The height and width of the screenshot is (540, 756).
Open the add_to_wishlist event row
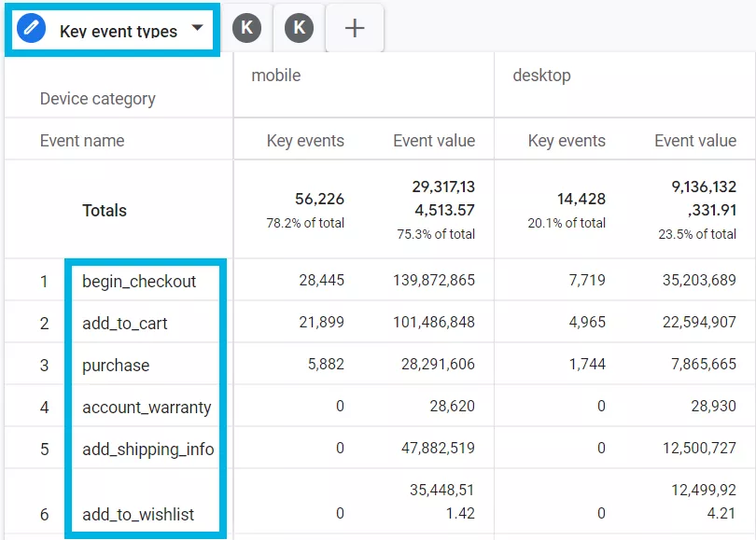[x=138, y=515]
